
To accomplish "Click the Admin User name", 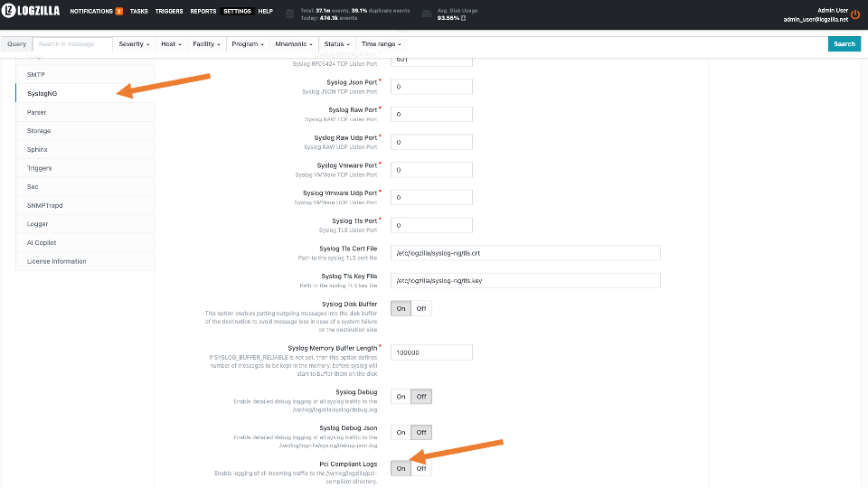I will 833,11.
